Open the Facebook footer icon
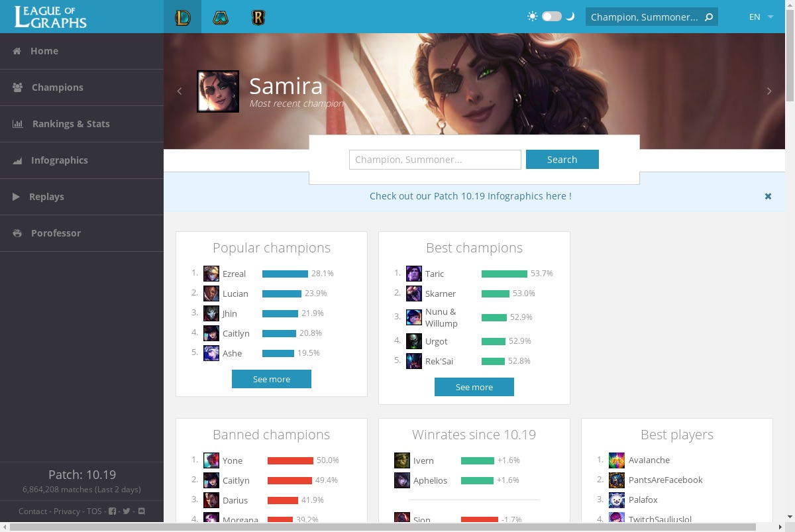The height and width of the screenshot is (532, 795). (x=112, y=511)
